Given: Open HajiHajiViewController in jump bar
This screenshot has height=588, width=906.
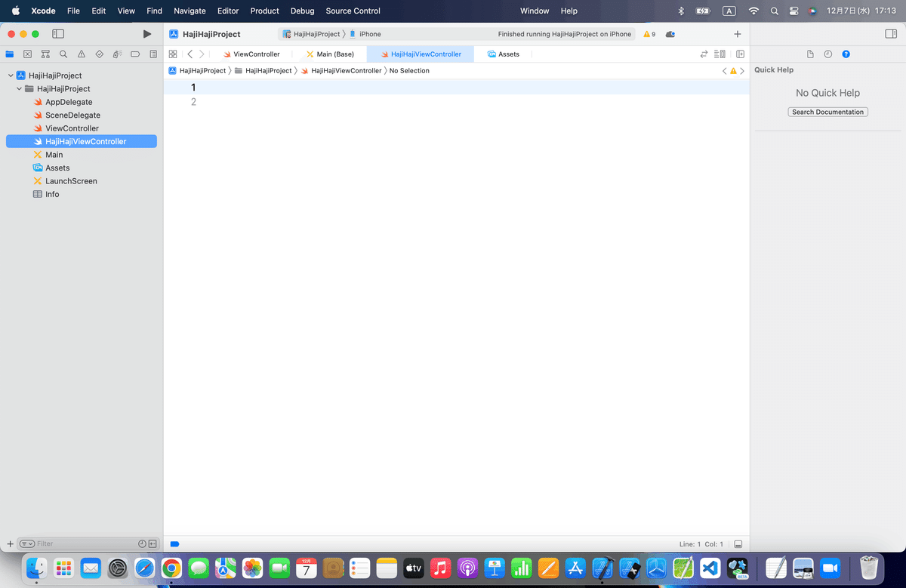Looking at the screenshot, I should click(x=341, y=70).
